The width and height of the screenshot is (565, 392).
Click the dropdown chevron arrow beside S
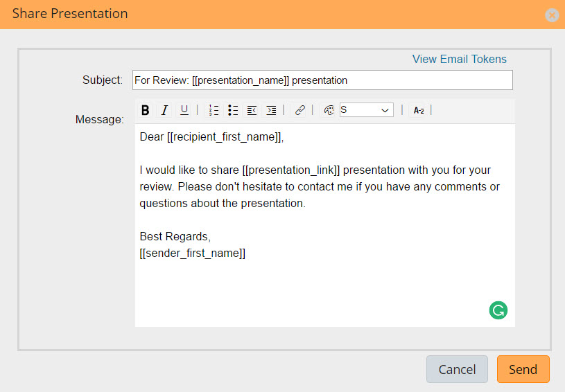385,110
